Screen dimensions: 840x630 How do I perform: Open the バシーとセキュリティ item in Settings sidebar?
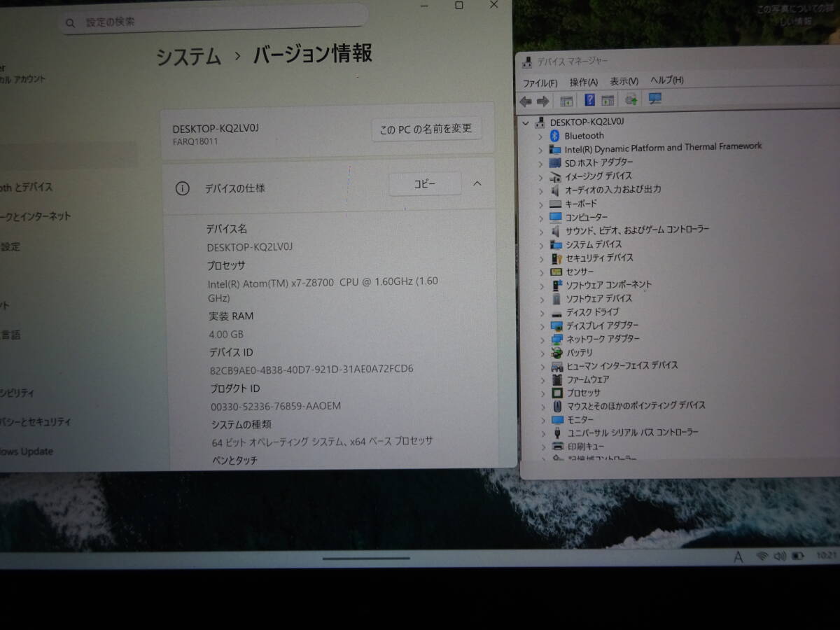(35, 422)
